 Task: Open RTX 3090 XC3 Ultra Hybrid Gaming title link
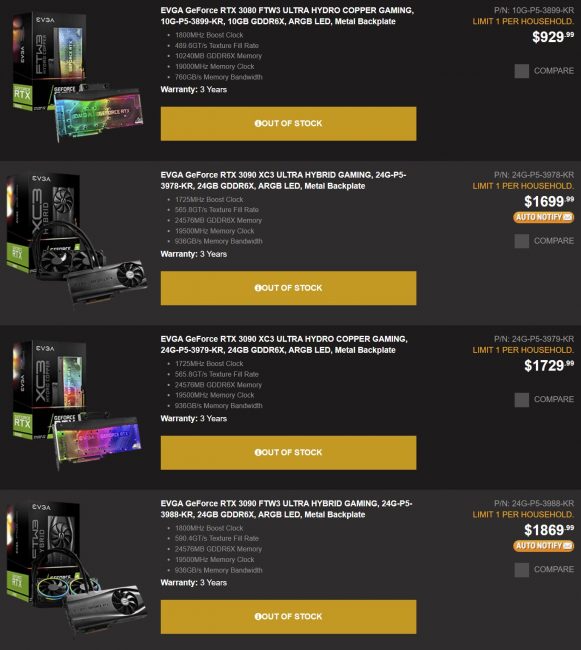[283, 180]
